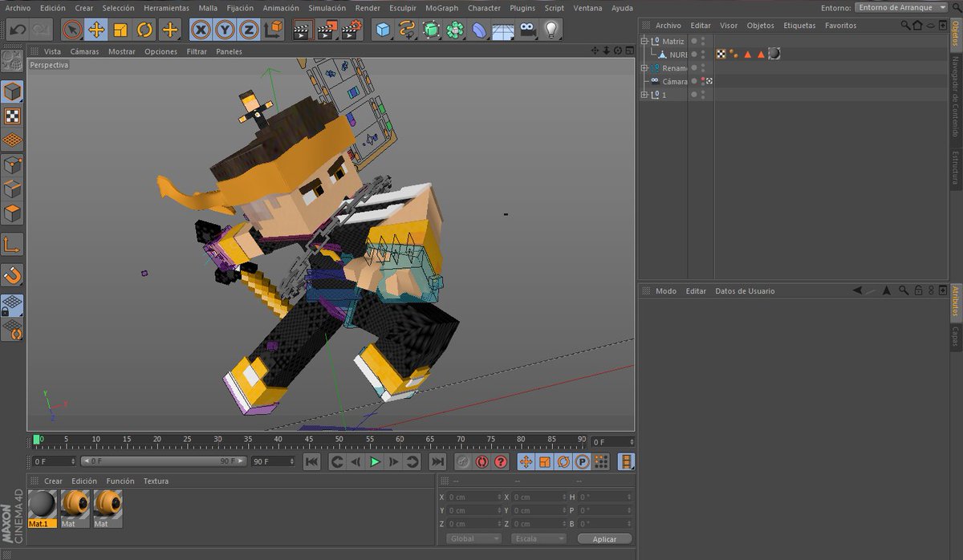Viewport: 963px width, 560px height.
Task: Open the Escala dropdown
Action: pos(538,538)
